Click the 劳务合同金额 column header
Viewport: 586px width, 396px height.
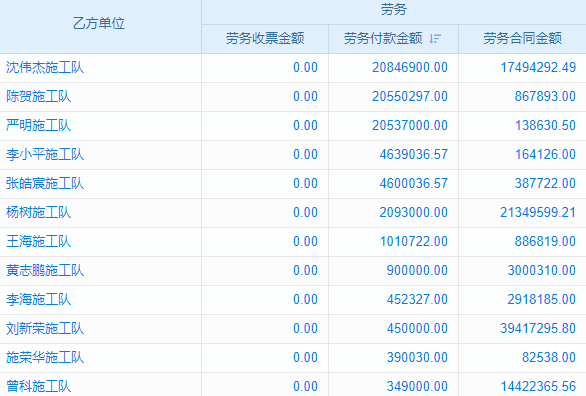522,38
